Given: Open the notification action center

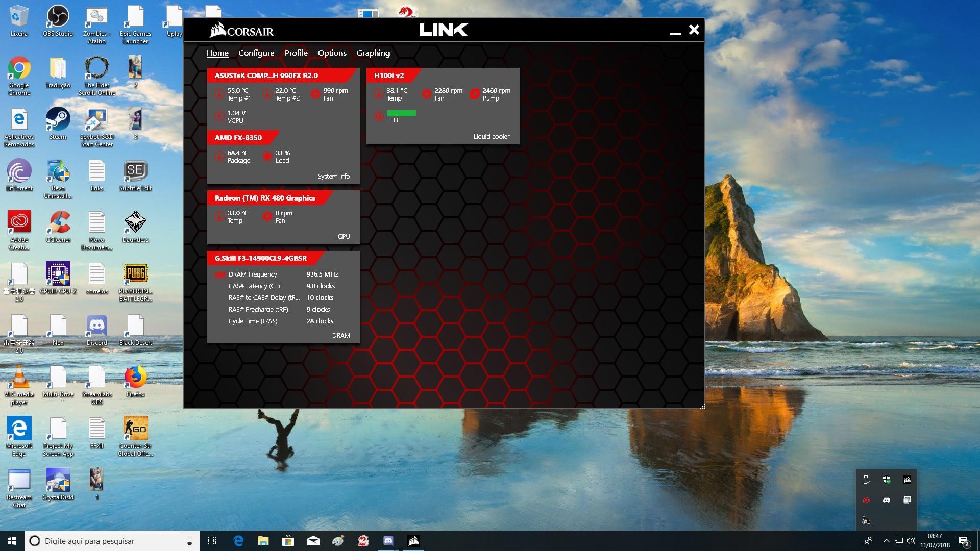Looking at the screenshot, I should 964,541.
